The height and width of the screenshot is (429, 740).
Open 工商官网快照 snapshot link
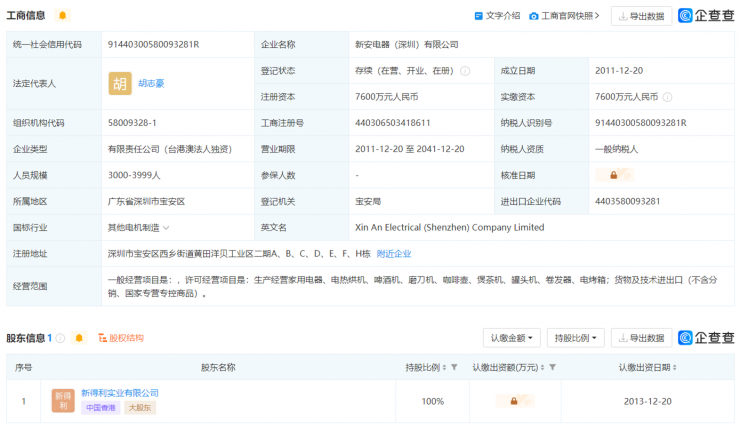click(x=564, y=16)
